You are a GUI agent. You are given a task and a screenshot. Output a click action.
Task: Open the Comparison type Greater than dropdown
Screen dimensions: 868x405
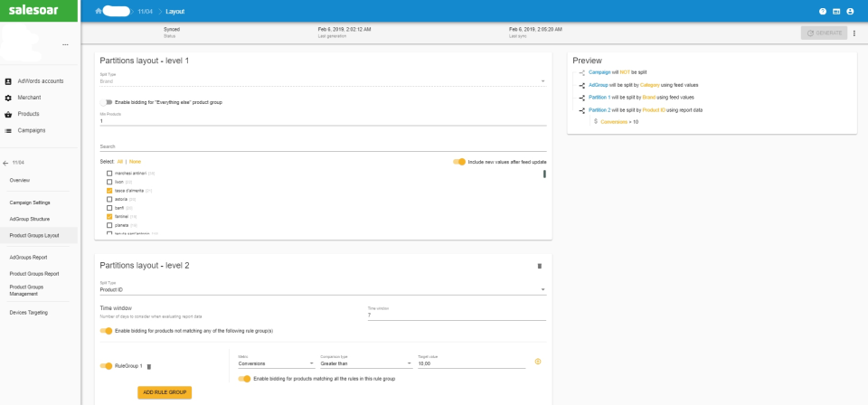(366, 363)
